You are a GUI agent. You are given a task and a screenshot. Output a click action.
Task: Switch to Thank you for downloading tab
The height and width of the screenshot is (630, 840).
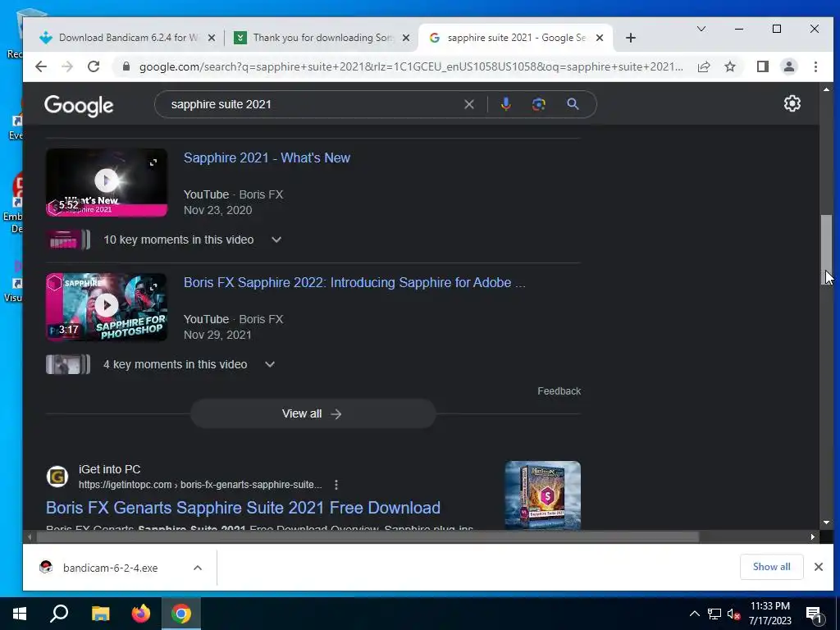coord(322,38)
